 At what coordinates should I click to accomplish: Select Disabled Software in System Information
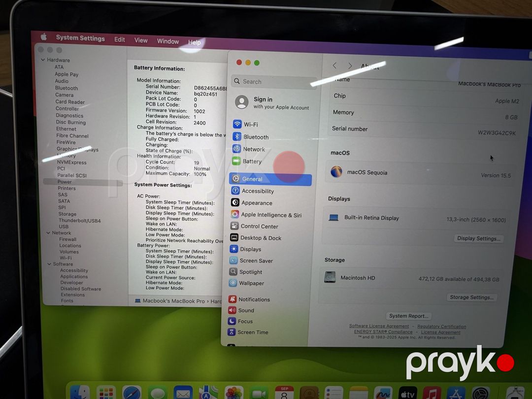80,289
